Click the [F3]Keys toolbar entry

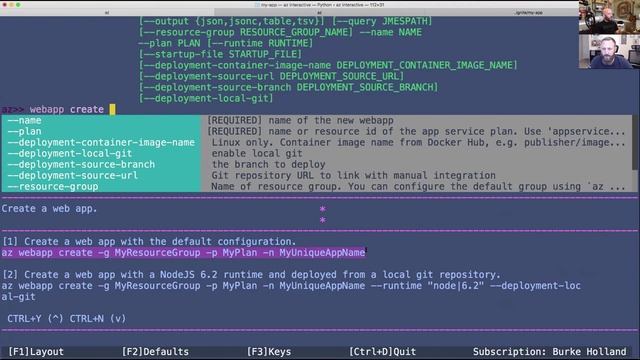click(269, 351)
